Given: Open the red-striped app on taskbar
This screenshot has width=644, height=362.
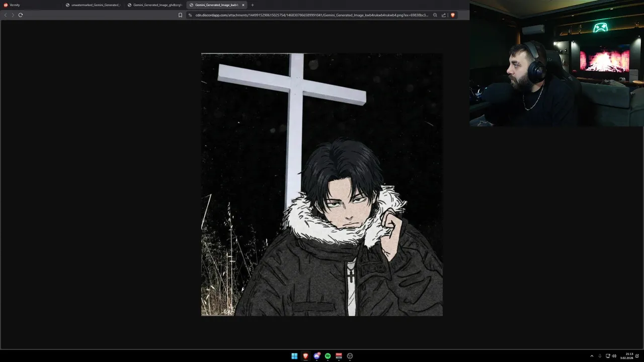Looking at the screenshot, I should (339, 356).
